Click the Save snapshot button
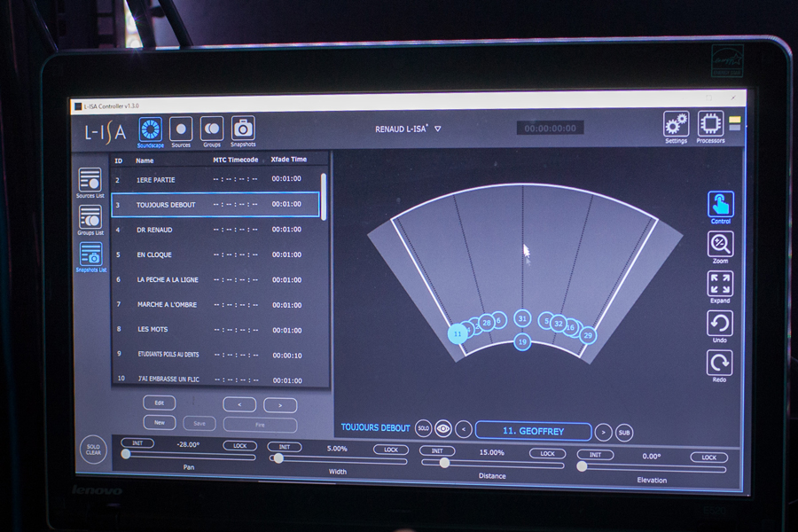Screen dimensions: 798x532 tap(199, 424)
